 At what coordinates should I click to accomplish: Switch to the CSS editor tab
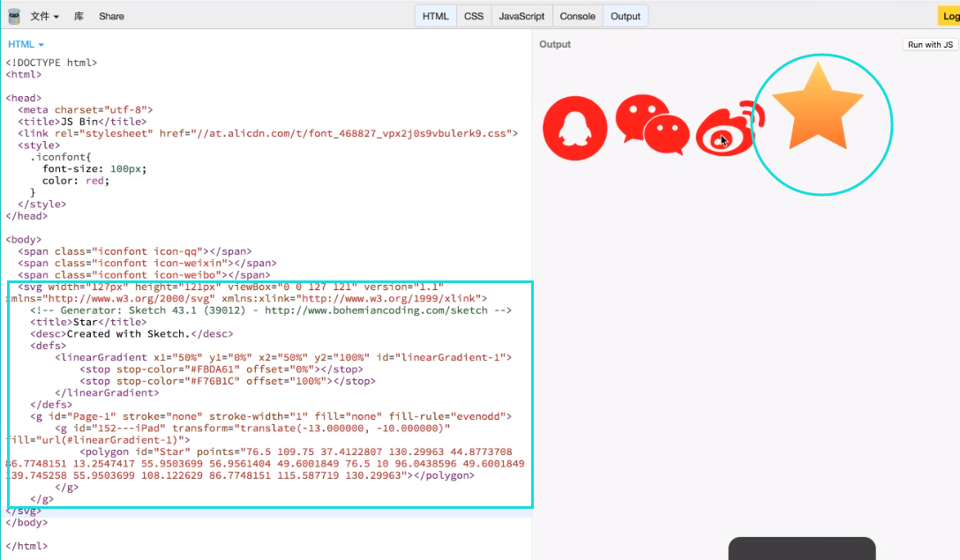(473, 15)
